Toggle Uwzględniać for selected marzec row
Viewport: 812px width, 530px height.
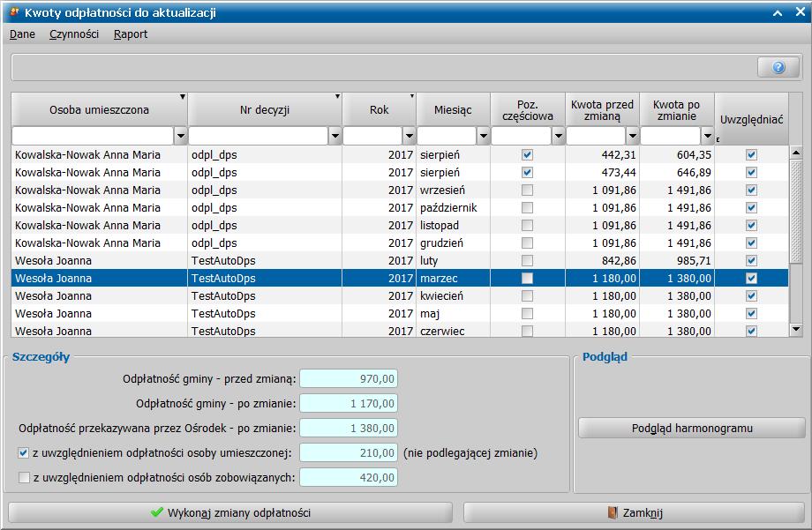[x=751, y=278]
